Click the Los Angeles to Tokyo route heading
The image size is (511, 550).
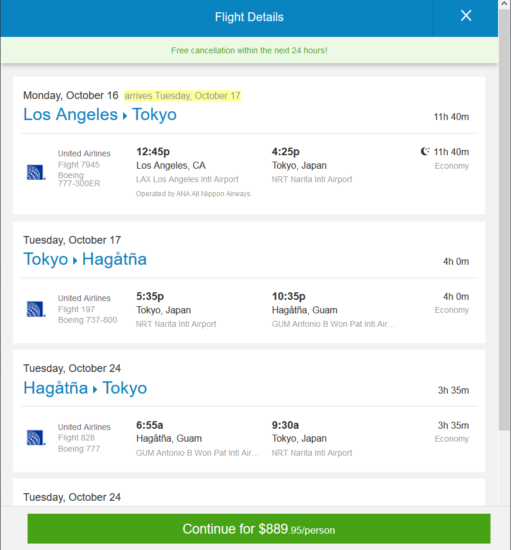100,114
